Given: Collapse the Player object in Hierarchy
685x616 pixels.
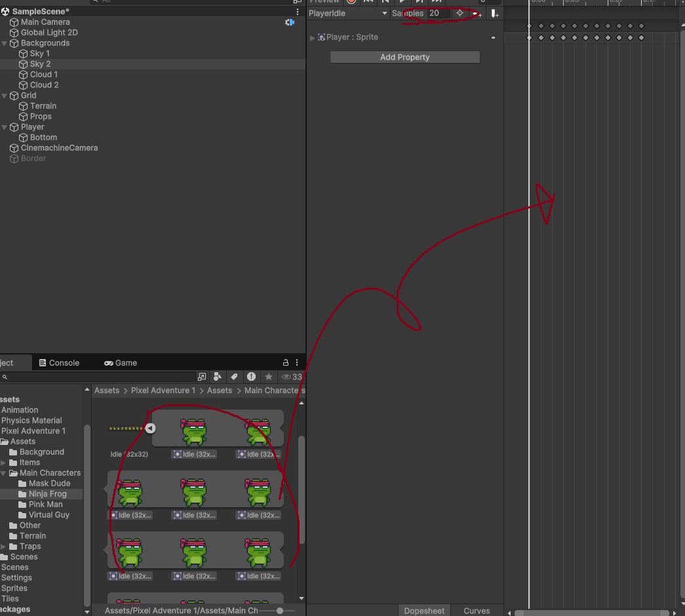Looking at the screenshot, I should 5,127.
